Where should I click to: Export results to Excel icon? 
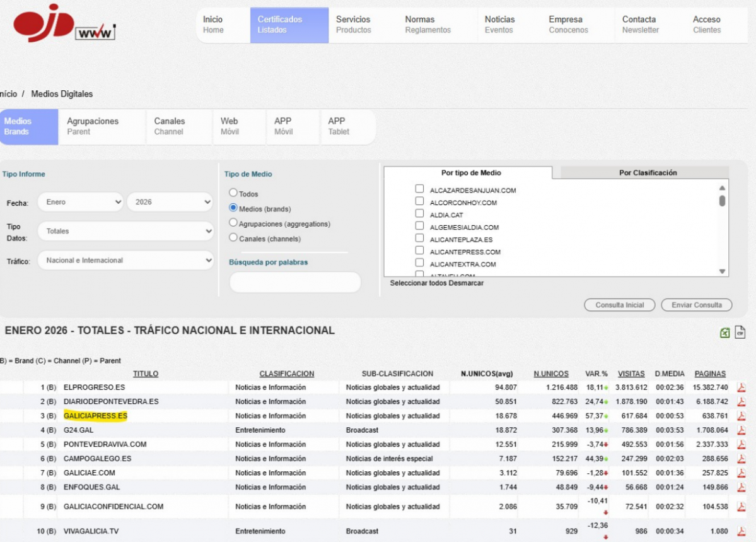click(725, 333)
